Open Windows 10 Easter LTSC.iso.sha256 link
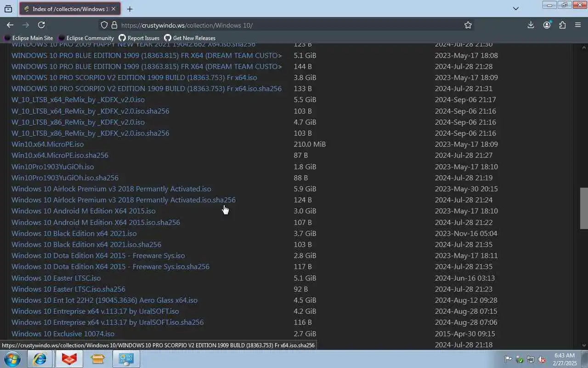Screen dimensions: 588x368 click(x=68, y=289)
